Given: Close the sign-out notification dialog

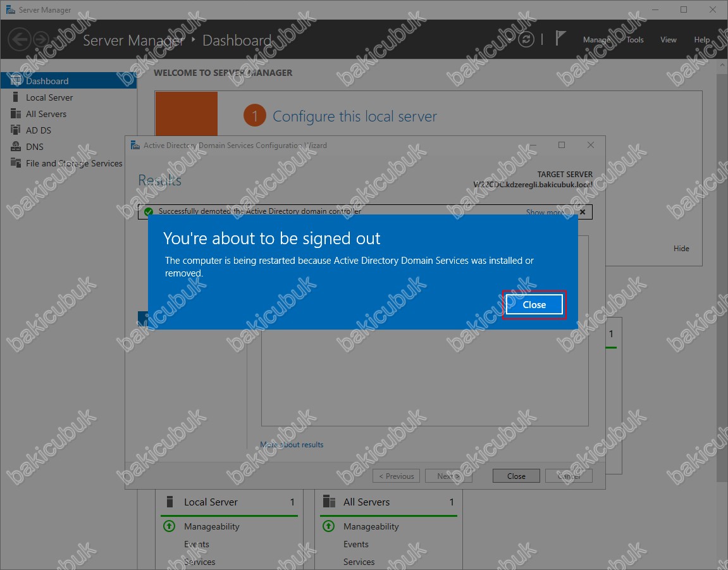Looking at the screenshot, I should [534, 305].
